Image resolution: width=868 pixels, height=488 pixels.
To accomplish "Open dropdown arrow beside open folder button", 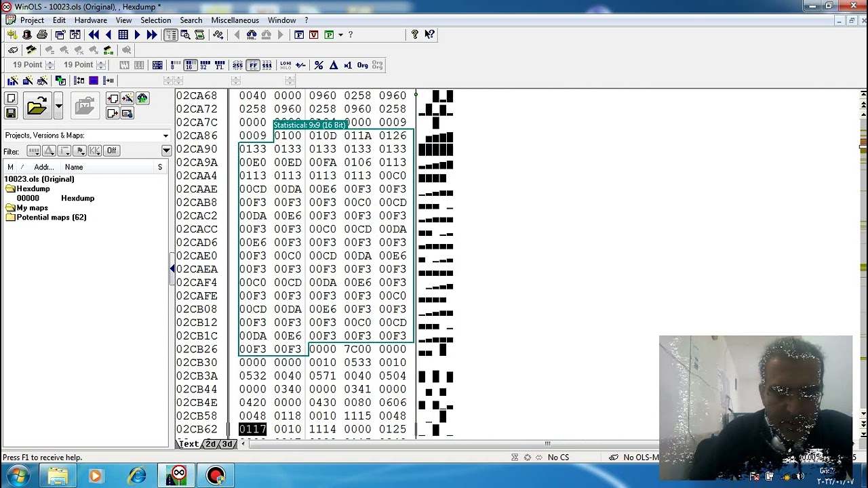I will [x=59, y=106].
